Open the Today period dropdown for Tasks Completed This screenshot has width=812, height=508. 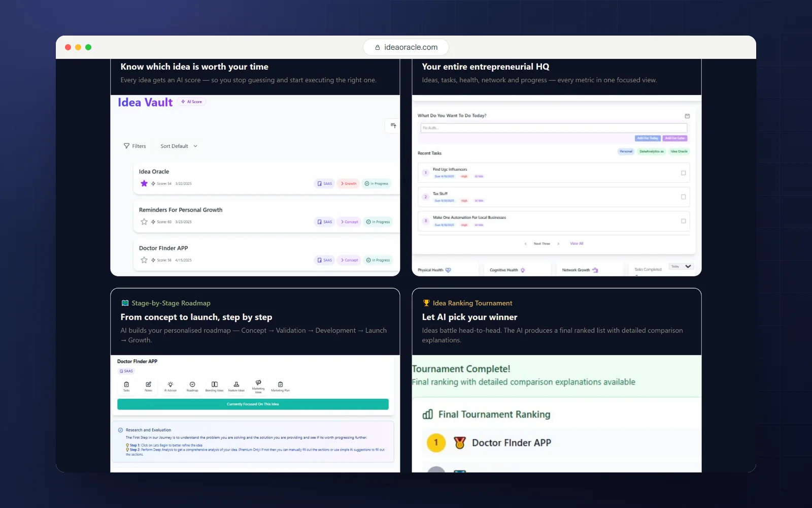(x=681, y=266)
